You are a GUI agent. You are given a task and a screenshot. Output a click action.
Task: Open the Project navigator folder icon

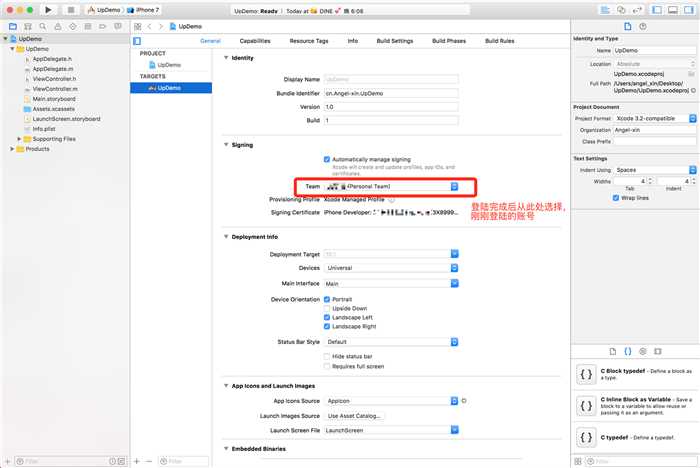click(x=13, y=27)
